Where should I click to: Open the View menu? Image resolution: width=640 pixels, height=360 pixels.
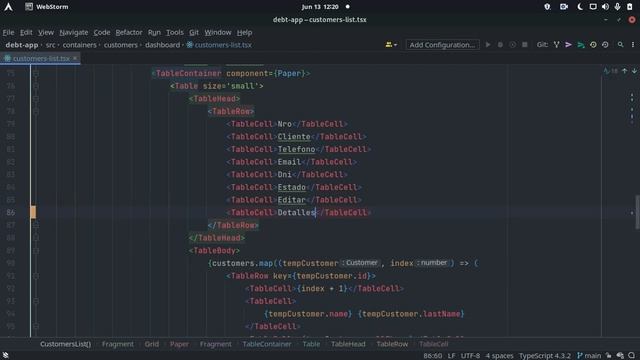pyautogui.click(x=46, y=32)
